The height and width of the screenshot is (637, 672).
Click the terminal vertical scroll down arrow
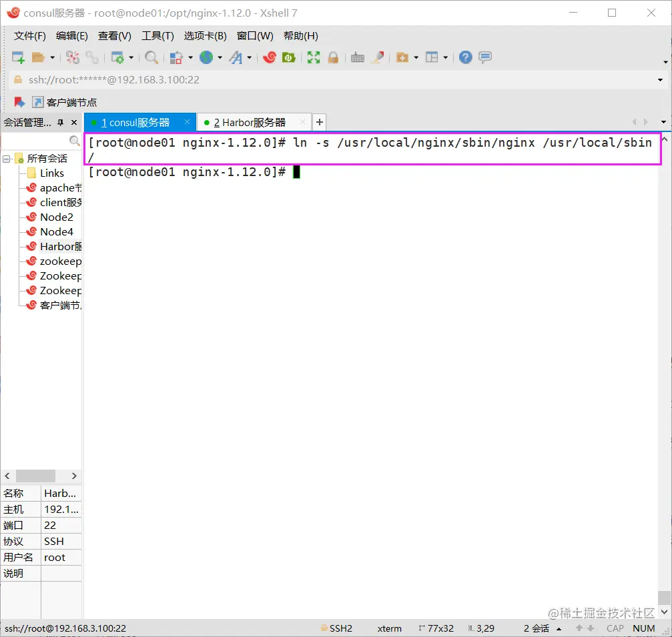pyautogui.click(x=664, y=612)
